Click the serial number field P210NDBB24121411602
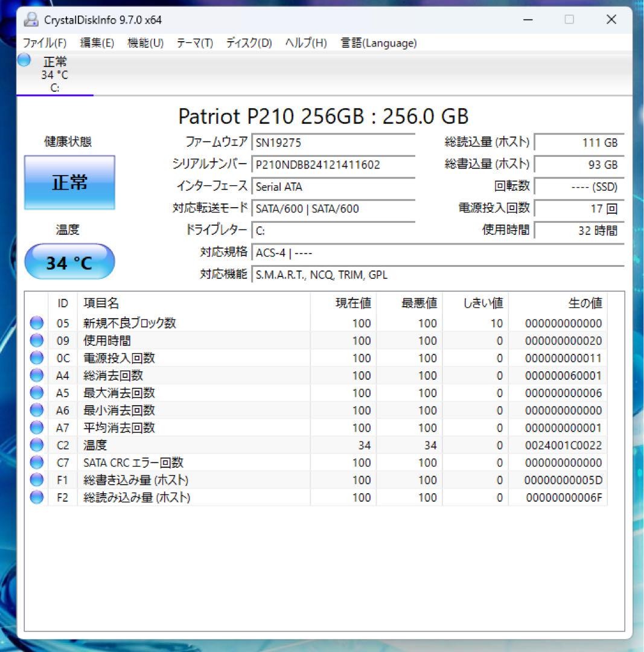Image resolution: width=644 pixels, height=652 pixels. click(333, 165)
